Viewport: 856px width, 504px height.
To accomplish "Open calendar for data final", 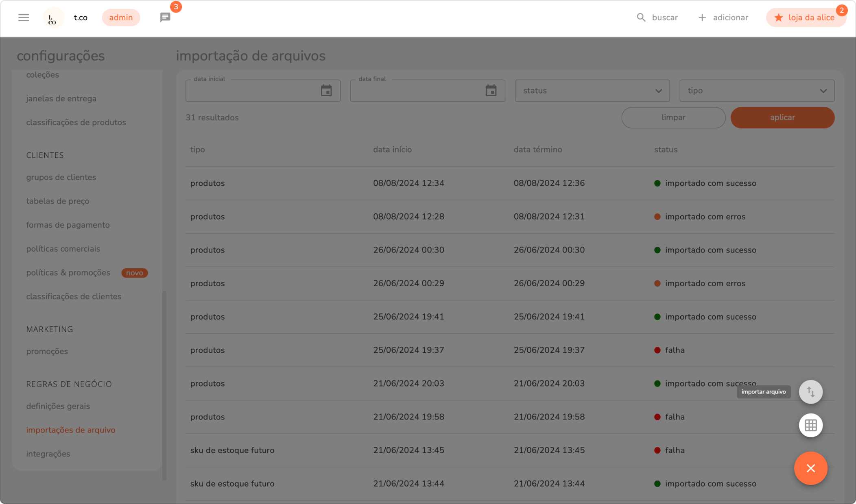I will (491, 91).
